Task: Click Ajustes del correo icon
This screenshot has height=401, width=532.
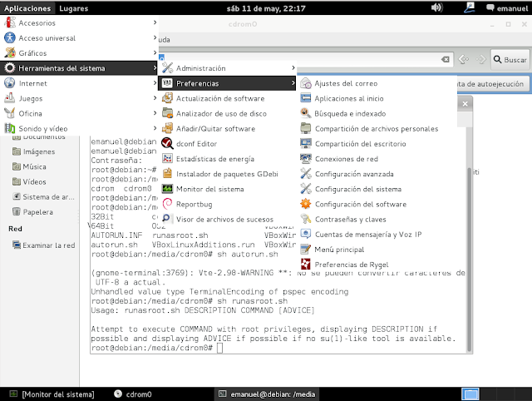Action: point(306,83)
